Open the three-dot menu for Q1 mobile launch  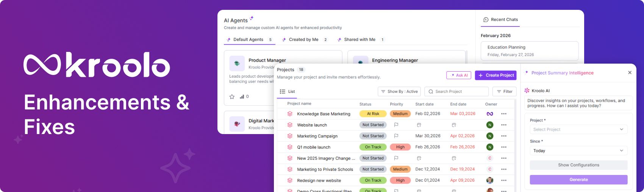[x=504, y=147]
